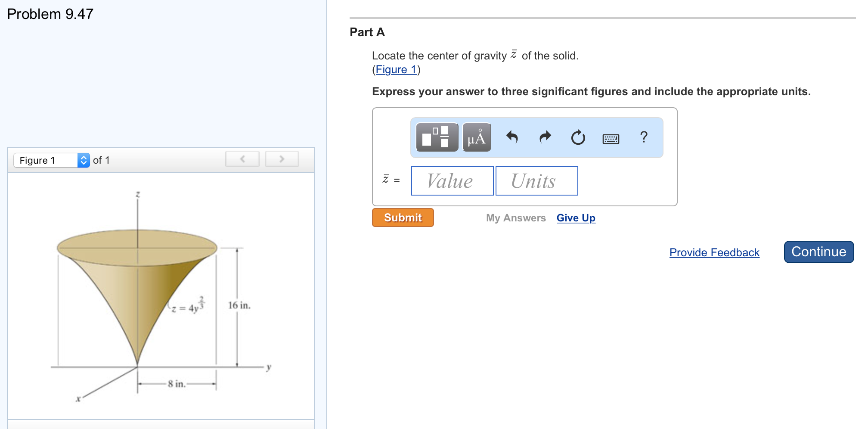868x429 pixels.
Task: Advance to the next figure with the arrow
Action: coord(282,159)
